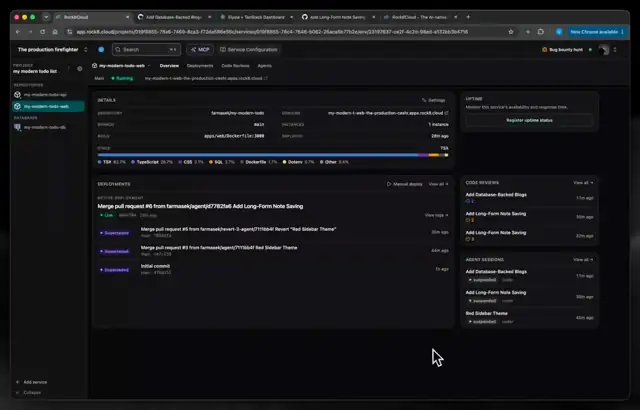
Task: Open code review Add Database-Backed Blogs
Action: coord(496,195)
